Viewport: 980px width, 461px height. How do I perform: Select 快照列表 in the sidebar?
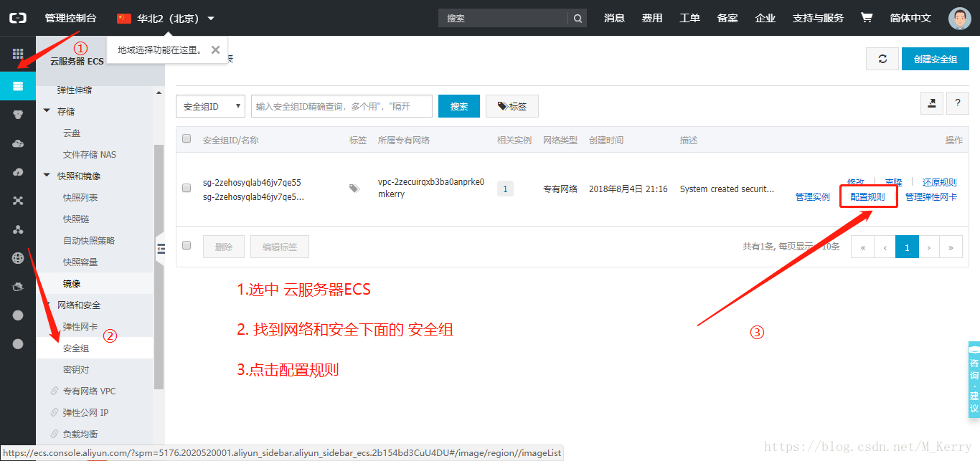[x=80, y=197]
